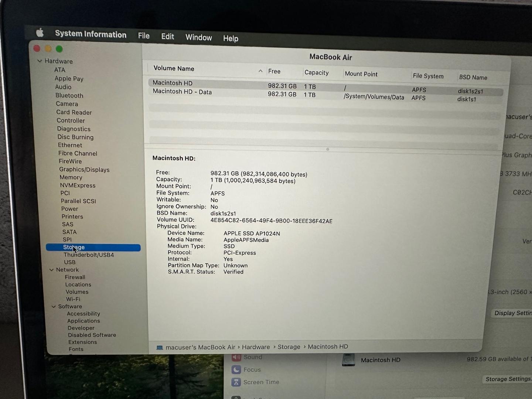The image size is (532, 399).
Task: Select PCI in the sidebar
Action: [x=65, y=193]
